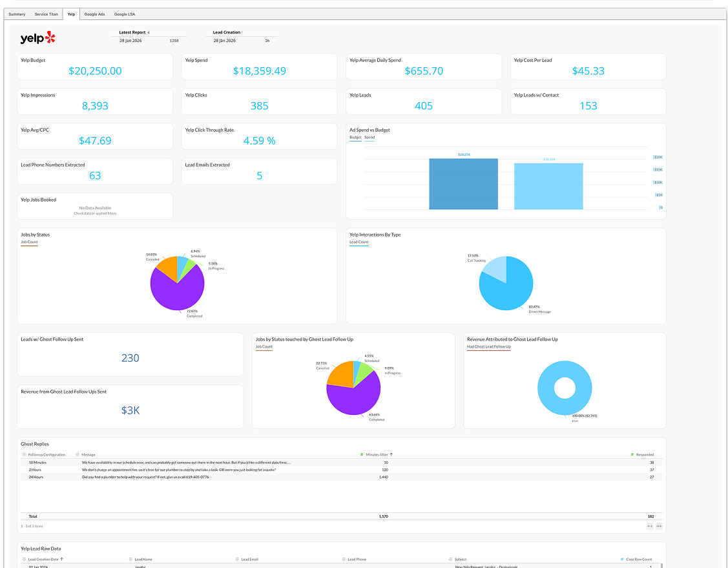The height and width of the screenshot is (568, 728).
Task: Click the # icon on Responded column header
Action: (x=631, y=454)
